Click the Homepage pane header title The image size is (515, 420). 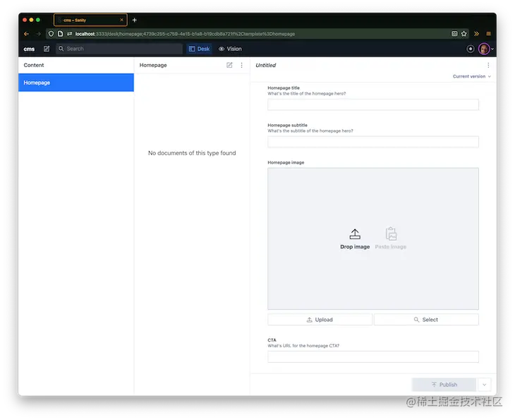click(x=153, y=65)
